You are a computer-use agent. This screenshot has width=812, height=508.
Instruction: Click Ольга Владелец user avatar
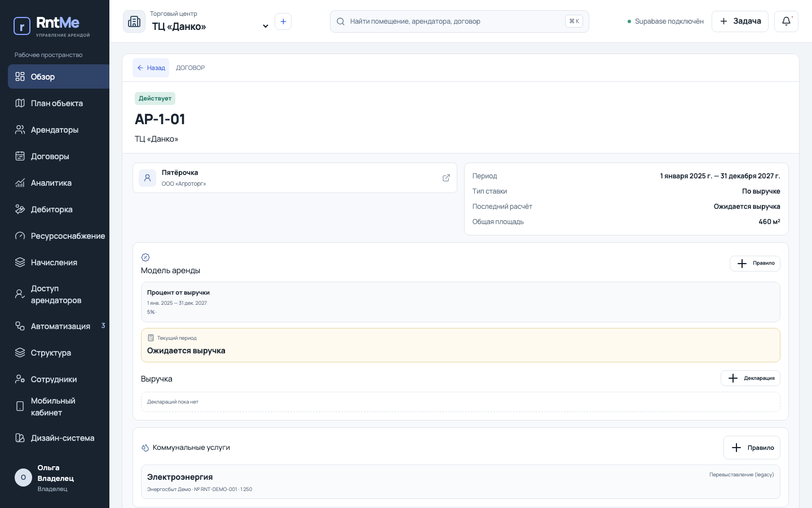[23, 478]
